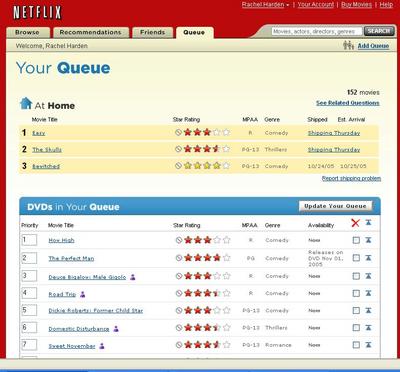
Task: Click the friend icon beside Domestic Disturbance
Action: pyautogui.click(x=116, y=329)
